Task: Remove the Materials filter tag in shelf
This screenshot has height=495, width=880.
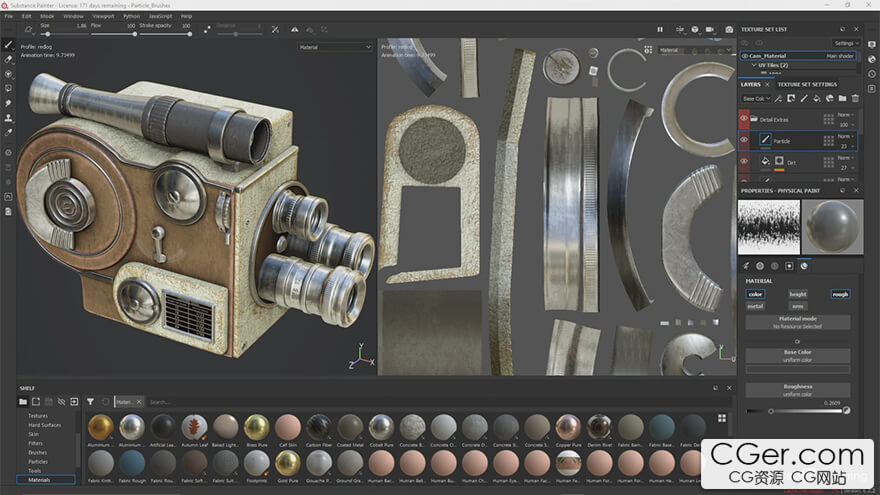Action: (x=139, y=402)
